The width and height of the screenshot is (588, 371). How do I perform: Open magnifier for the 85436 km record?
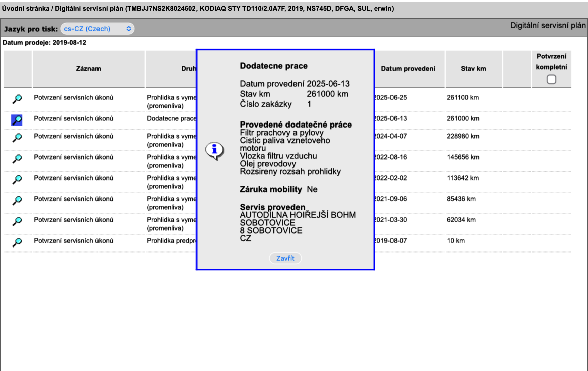[17, 200]
